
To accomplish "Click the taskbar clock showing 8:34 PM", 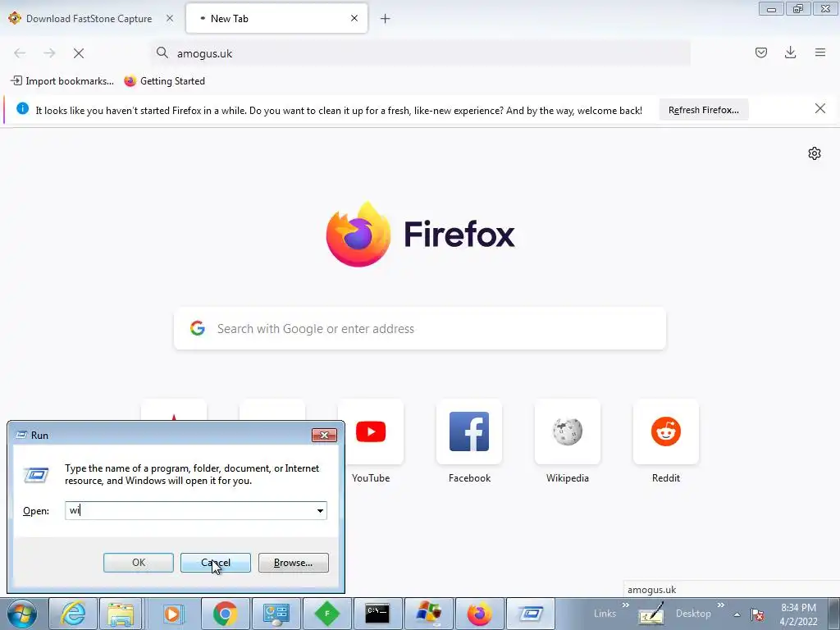I will [x=799, y=614].
